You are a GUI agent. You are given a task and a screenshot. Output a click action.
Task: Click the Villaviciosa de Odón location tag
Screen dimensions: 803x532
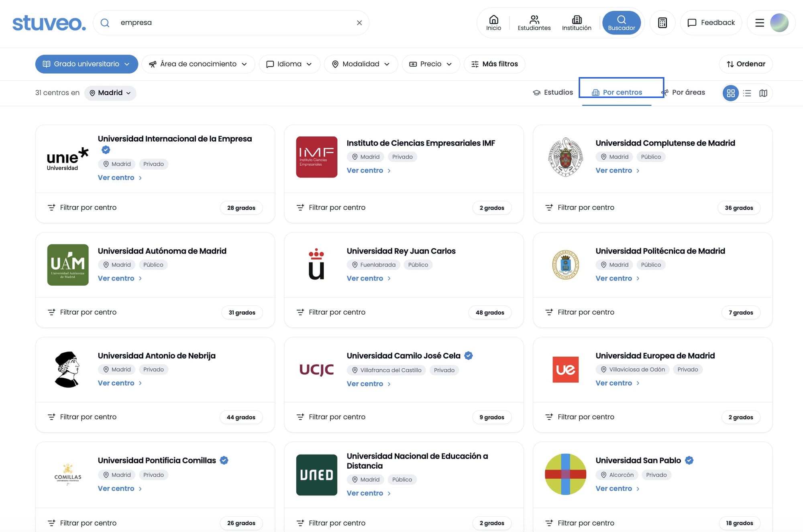632,370
